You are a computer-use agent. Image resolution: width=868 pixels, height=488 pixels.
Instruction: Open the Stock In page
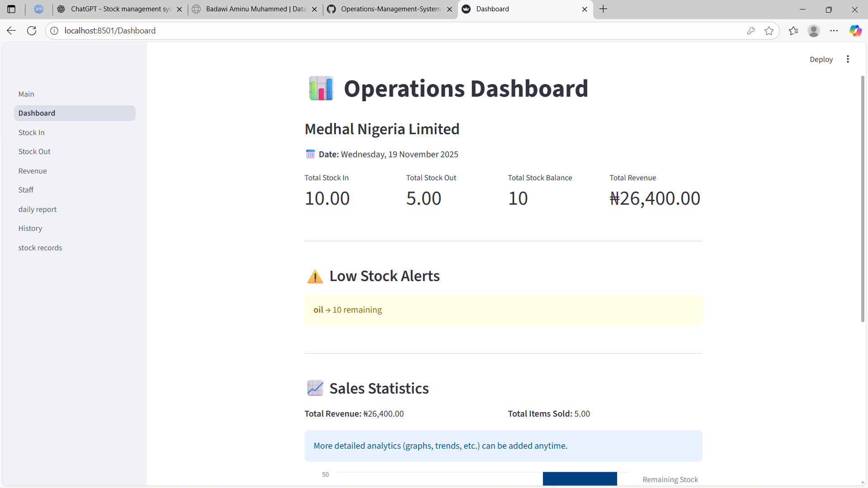(x=31, y=132)
